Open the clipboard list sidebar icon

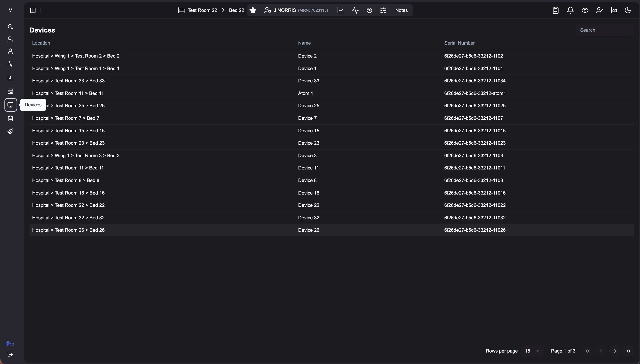(10, 119)
